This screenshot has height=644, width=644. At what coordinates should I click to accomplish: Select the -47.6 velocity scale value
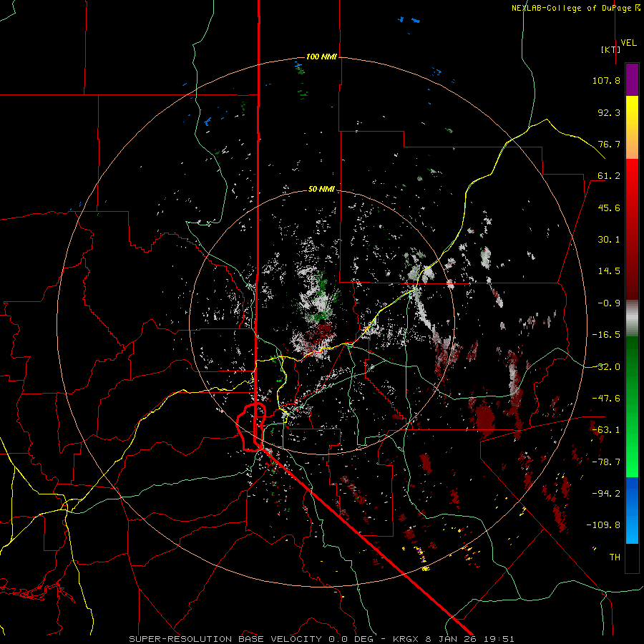tap(606, 399)
